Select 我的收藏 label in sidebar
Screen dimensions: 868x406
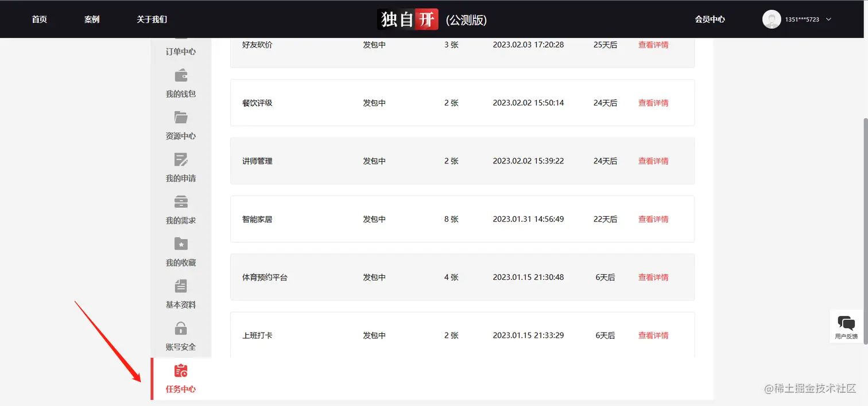coord(181,263)
